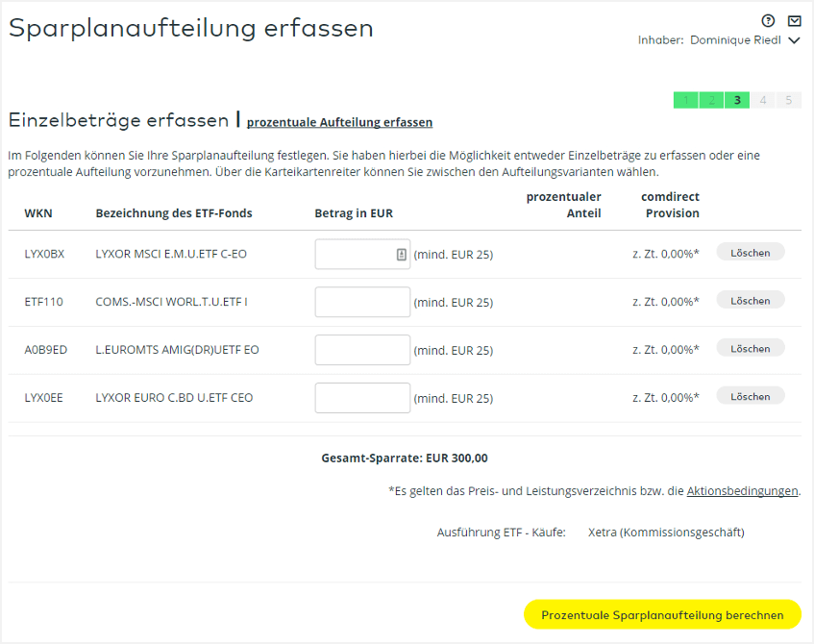Open the mail envelope icon
Image resolution: width=814 pixels, height=644 pixels.
click(x=794, y=21)
